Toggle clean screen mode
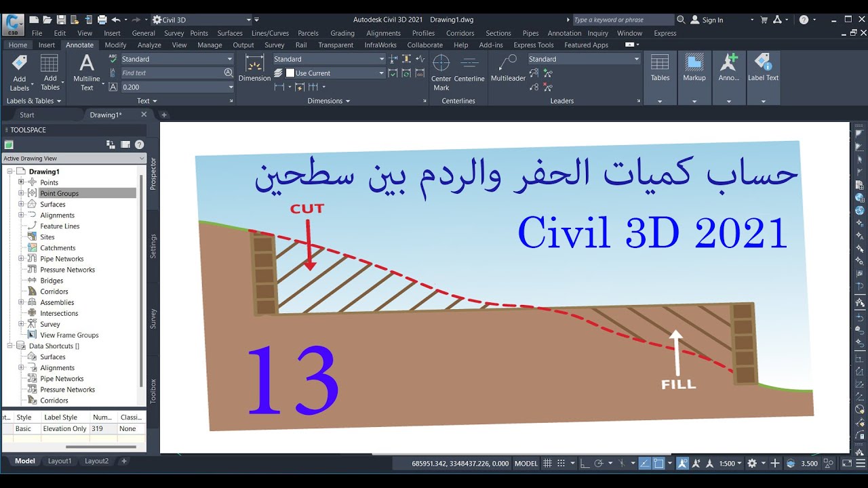This screenshot has width=868, height=488. [846, 464]
